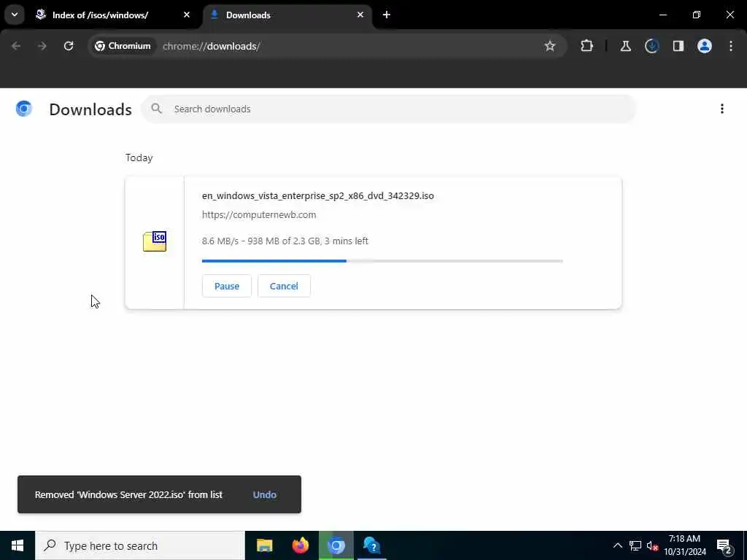Click the Chromium site info chip
This screenshot has width=747, height=560.
[123, 46]
